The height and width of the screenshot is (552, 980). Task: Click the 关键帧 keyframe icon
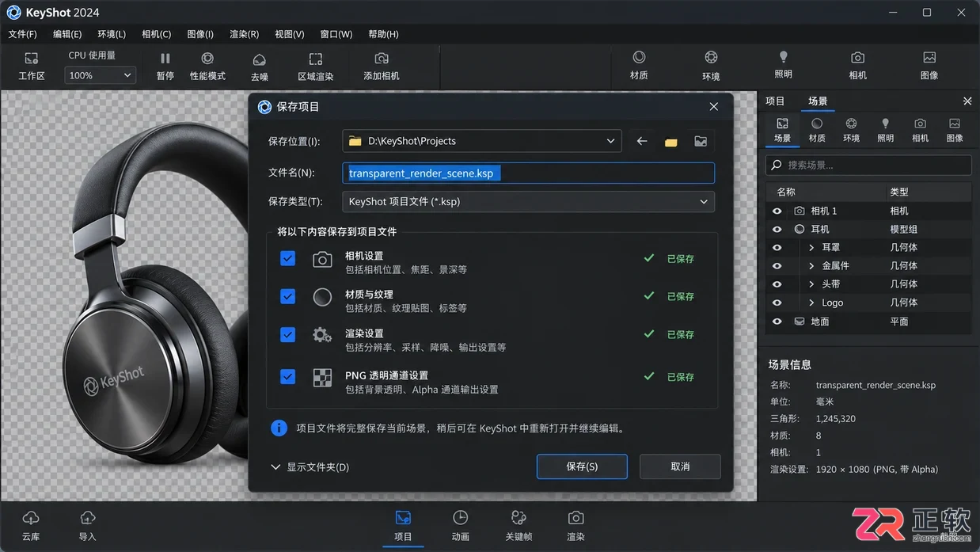(x=518, y=518)
